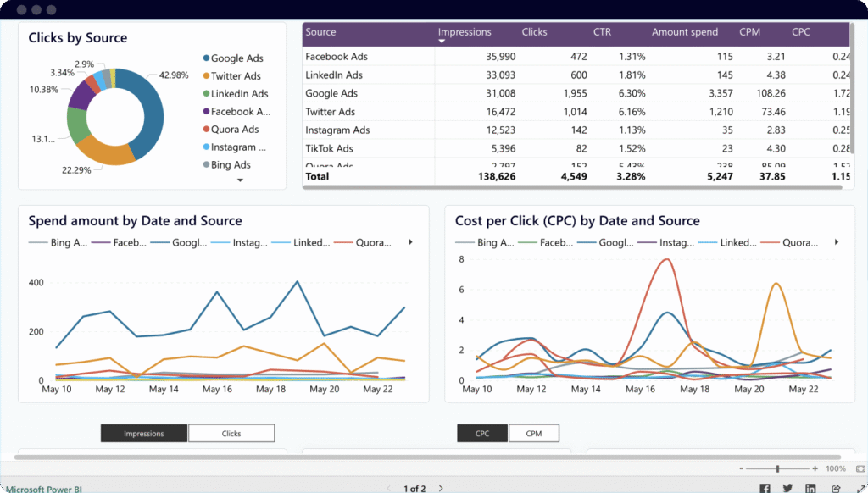Sort the table by Impressions header
This screenshot has height=493, width=868.
click(465, 32)
